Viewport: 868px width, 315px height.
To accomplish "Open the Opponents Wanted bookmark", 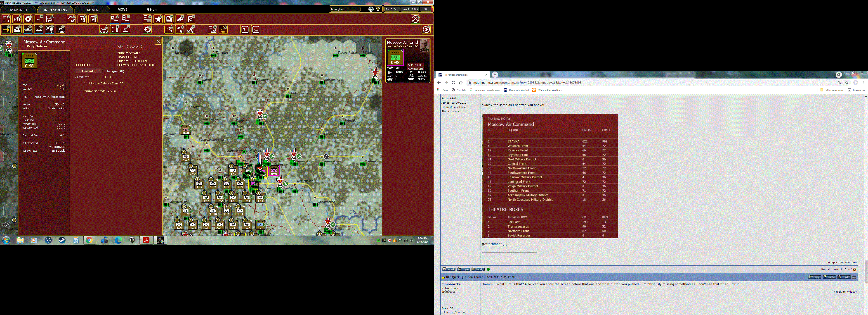I will coord(516,90).
